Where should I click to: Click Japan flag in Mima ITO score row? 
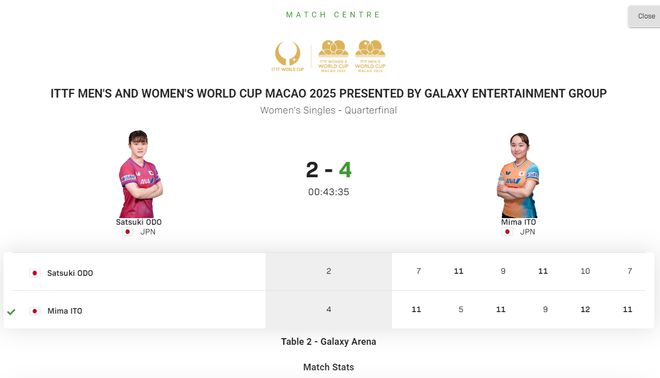coord(35,311)
